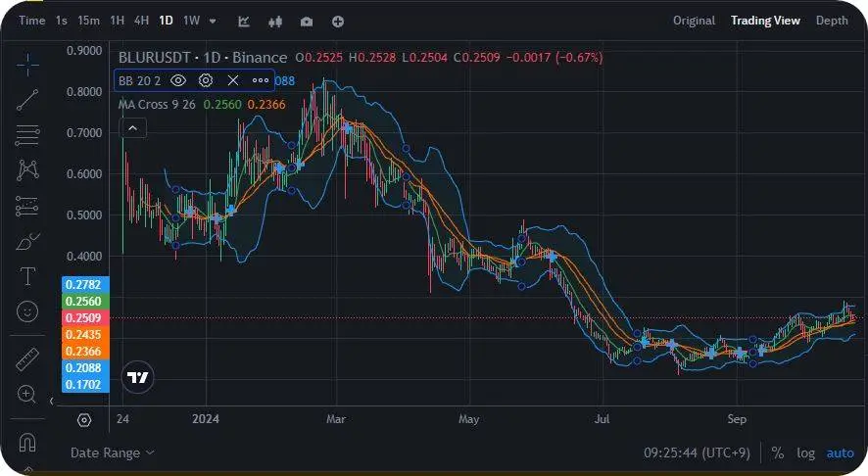
Task: Switch to the Trading View tab
Action: 765,21
